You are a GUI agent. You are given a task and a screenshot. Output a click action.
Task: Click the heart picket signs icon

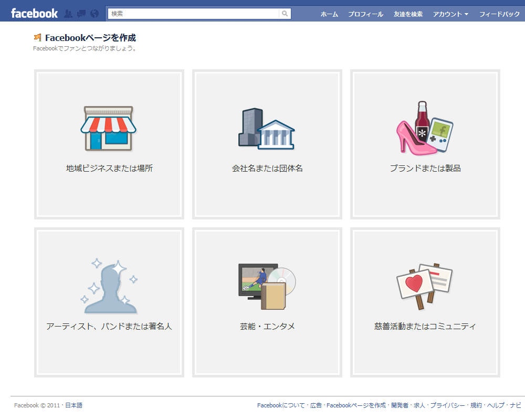pyautogui.click(x=425, y=286)
